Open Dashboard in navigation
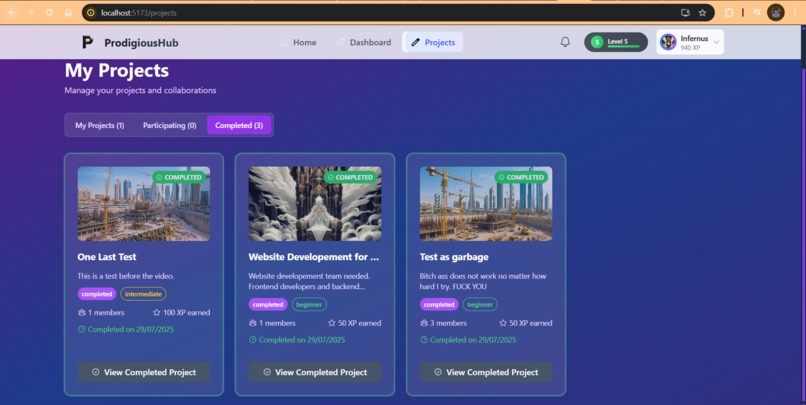Screen dimensions: 806x405 (363, 42)
